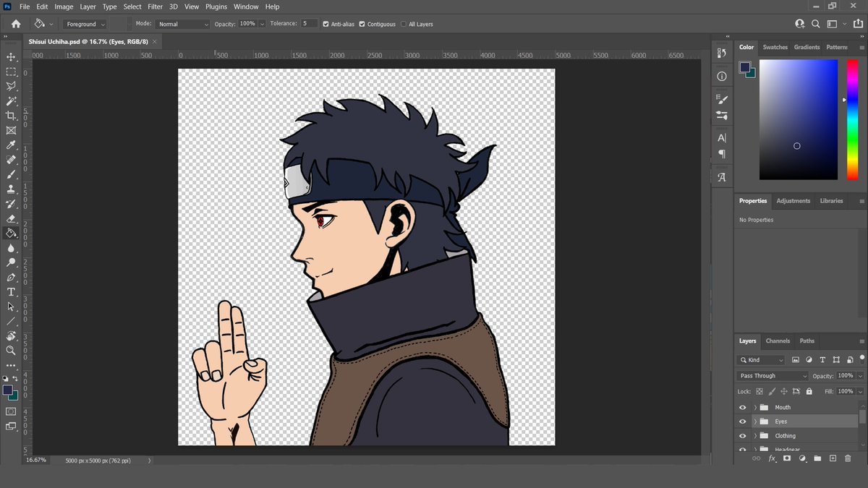Select the Eraser tool
The height and width of the screenshot is (488, 868).
(x=11, y=218)
